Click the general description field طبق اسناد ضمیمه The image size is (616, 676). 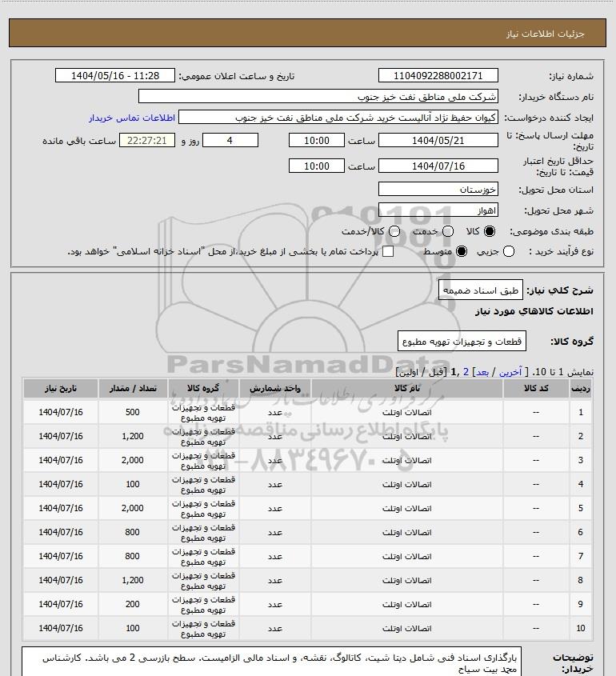[481, 290]
